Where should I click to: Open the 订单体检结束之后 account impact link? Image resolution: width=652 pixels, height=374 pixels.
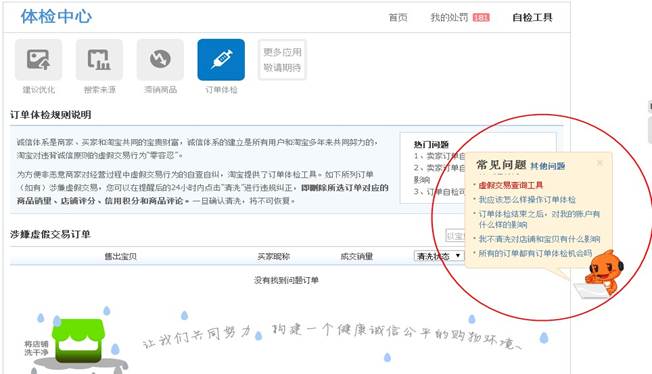click(x=539, y=219)
